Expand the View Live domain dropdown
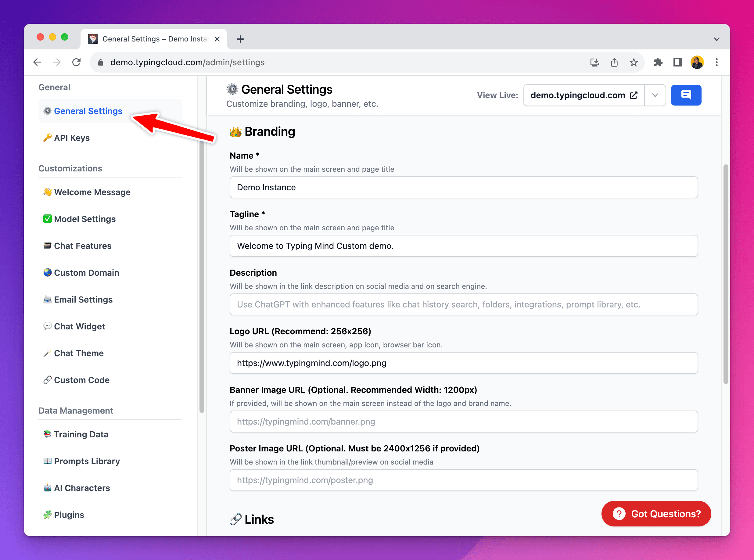 click(655, 95)
